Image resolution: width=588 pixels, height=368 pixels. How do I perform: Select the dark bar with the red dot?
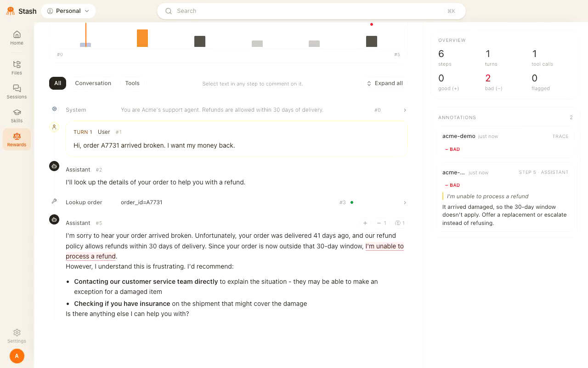click(372, 41)
